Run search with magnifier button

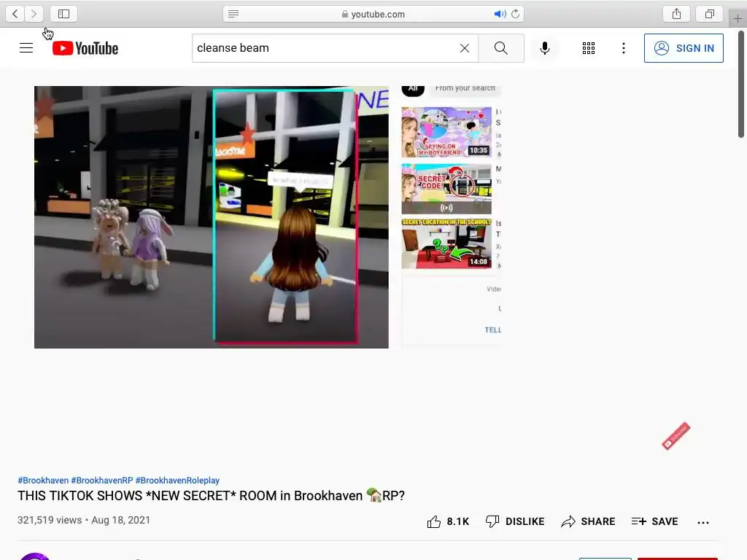click(500, 48)
